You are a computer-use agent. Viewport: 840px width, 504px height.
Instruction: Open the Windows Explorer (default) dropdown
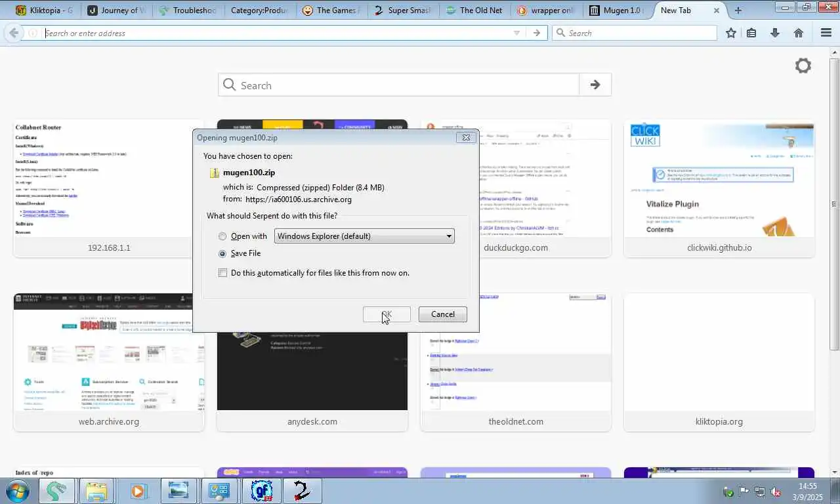tap(364, 236)
